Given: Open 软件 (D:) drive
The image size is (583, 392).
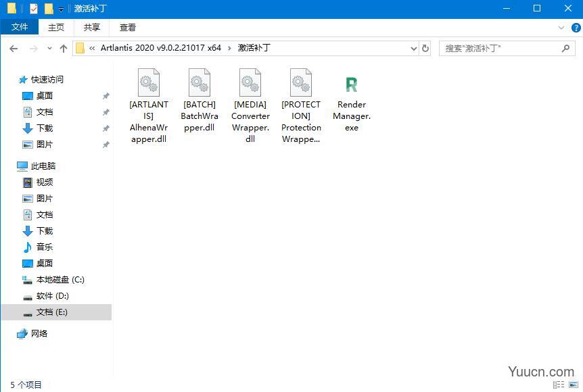Looking at the screenshot, I should pos(53,296).
